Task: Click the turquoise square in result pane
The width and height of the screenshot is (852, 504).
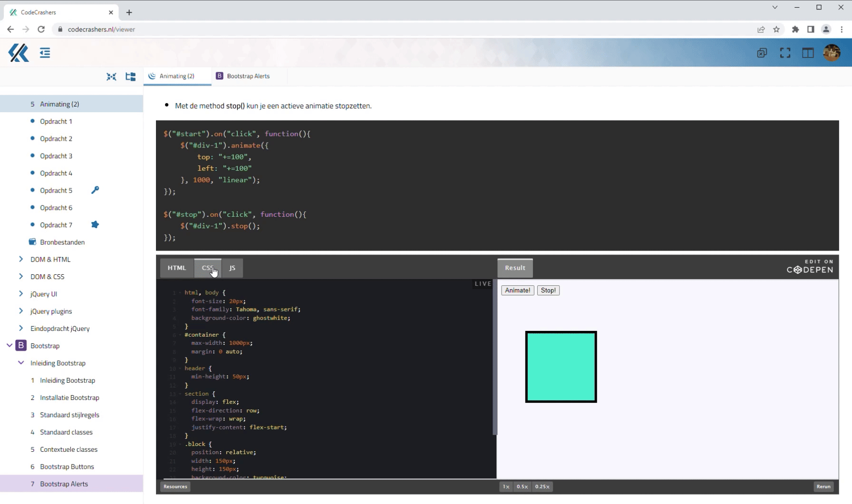Action: pyautogui.click(x=561, y=367)
